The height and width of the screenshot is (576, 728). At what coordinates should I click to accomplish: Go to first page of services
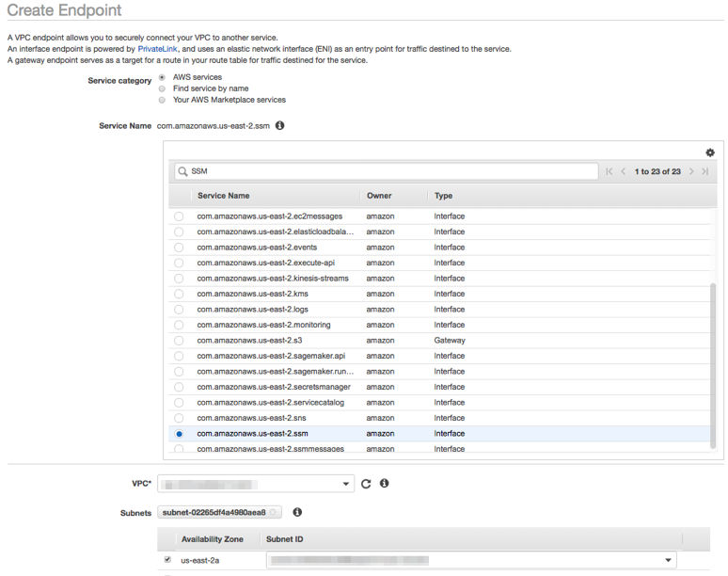609,171
